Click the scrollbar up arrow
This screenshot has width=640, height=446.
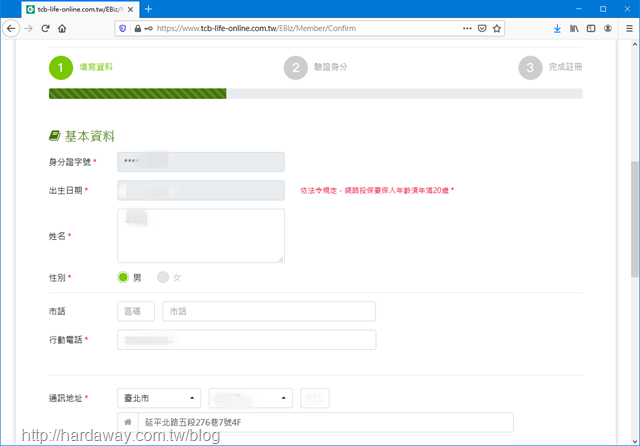tap(635, 44)
